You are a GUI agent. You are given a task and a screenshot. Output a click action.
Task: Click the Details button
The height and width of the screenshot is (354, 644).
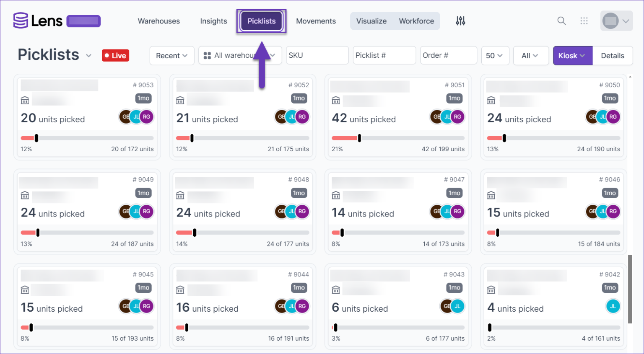point(613,55)
